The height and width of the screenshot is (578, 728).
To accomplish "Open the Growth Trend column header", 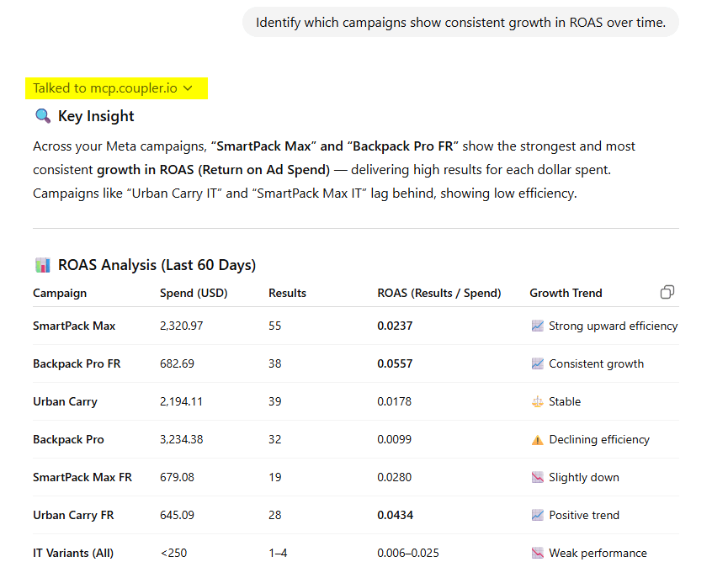I will pos(565,293).
